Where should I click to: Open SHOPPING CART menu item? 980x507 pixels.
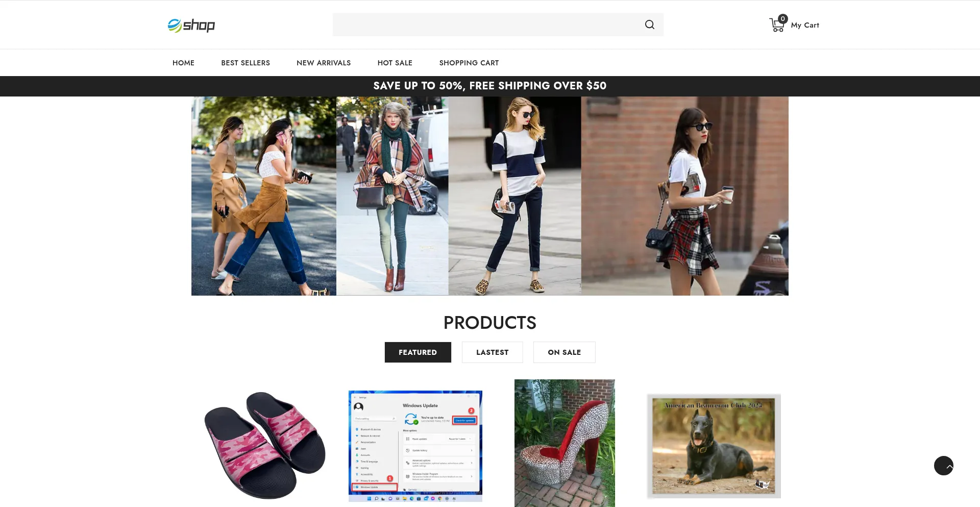click(x=469, y=63)
